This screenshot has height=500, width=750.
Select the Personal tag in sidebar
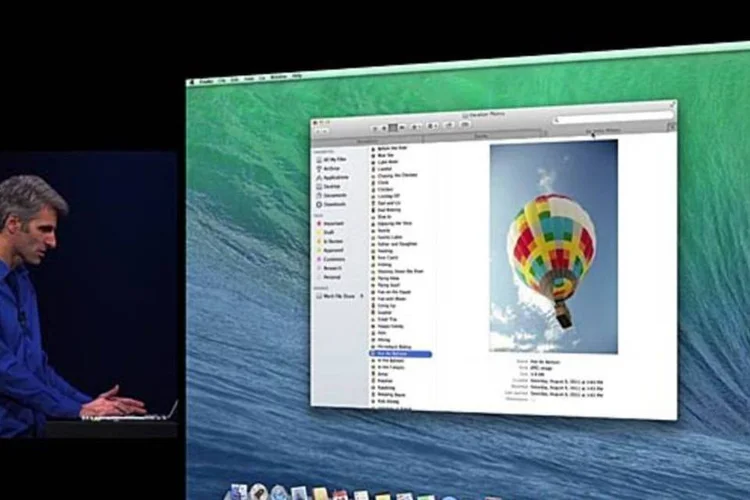tap(328, 277)
